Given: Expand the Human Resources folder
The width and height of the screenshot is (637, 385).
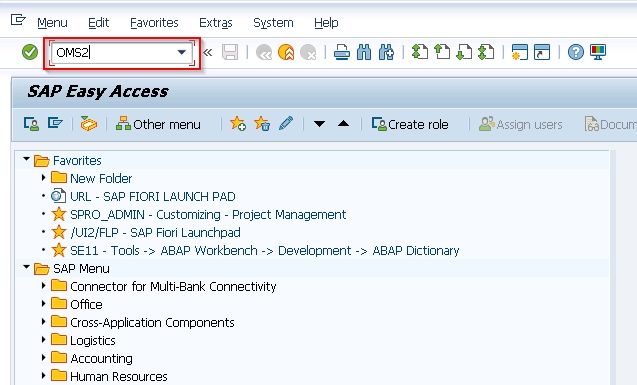Looking at the screenshot, I should (x=43, y=375).
